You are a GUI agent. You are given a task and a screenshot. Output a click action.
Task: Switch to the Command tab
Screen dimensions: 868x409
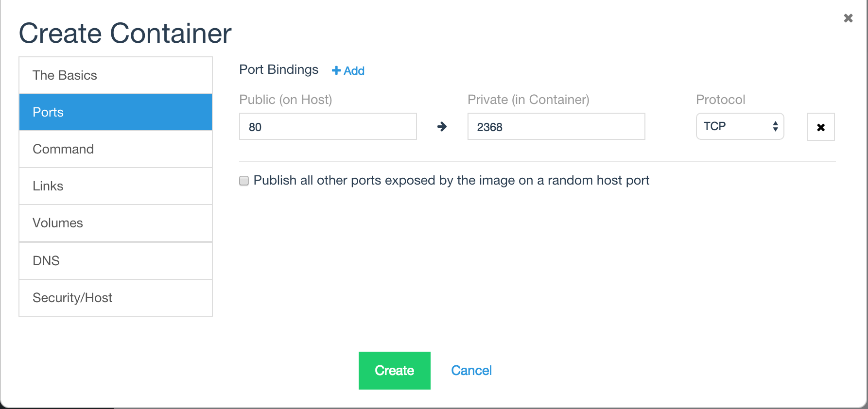[x=116, y=149]
